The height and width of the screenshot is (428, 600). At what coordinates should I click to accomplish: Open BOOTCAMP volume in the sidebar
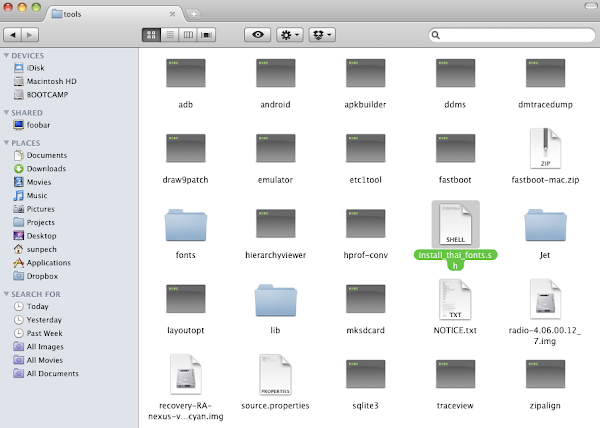[x=41, y=95]
